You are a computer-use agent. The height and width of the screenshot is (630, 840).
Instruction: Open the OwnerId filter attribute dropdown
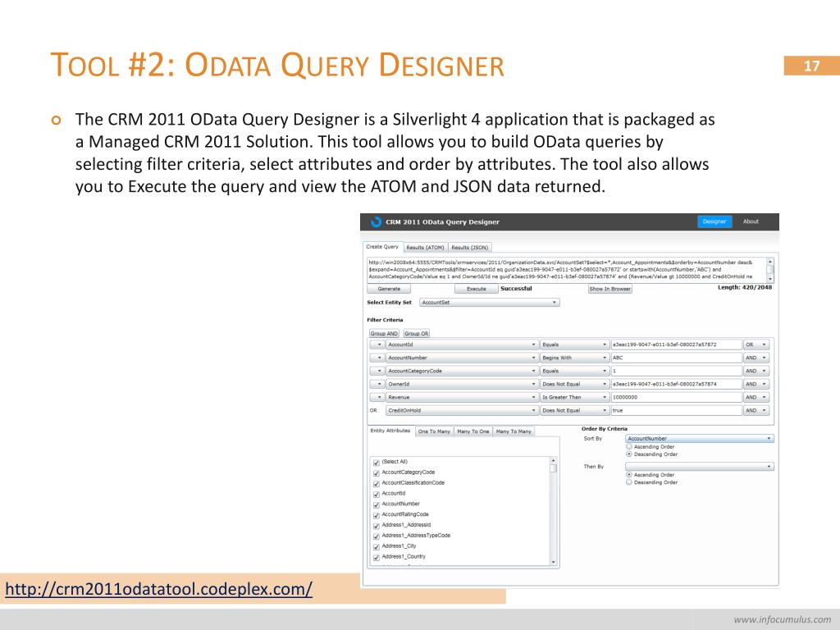point(462,384)
